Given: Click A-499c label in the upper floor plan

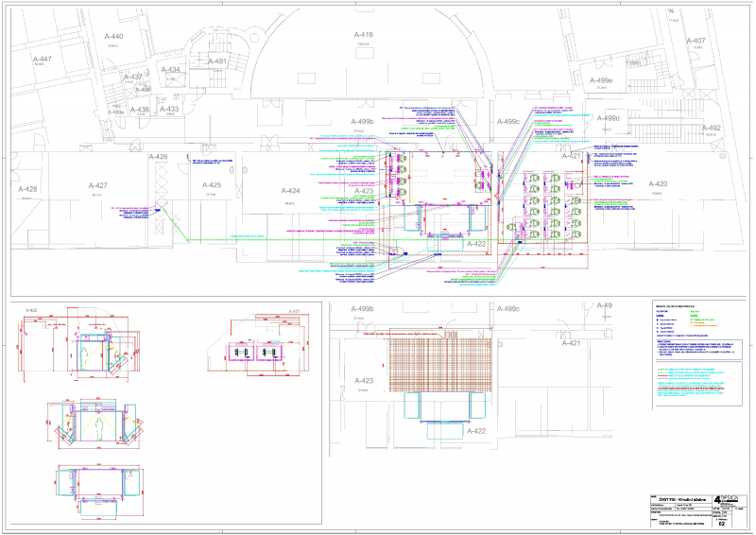Looking at the screenshot, I should [x=508, y=122].
